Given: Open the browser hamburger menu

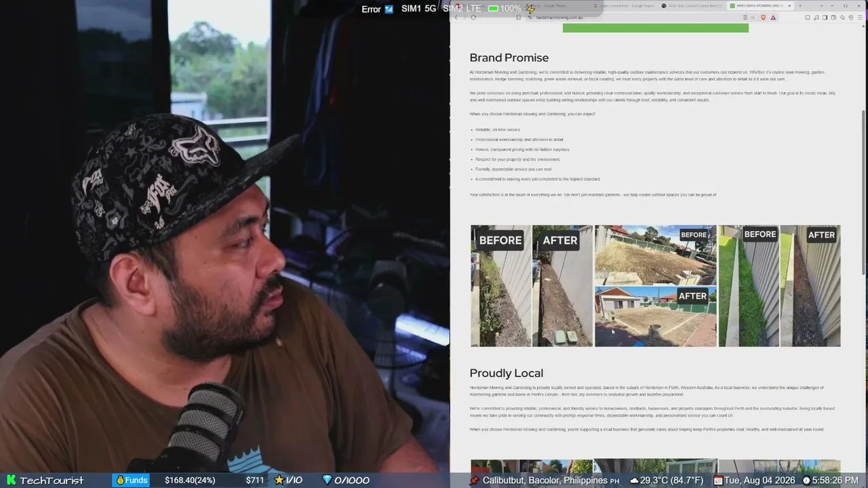Looking at the screenshot, I should pyautogui.click(x=859, y=18).
